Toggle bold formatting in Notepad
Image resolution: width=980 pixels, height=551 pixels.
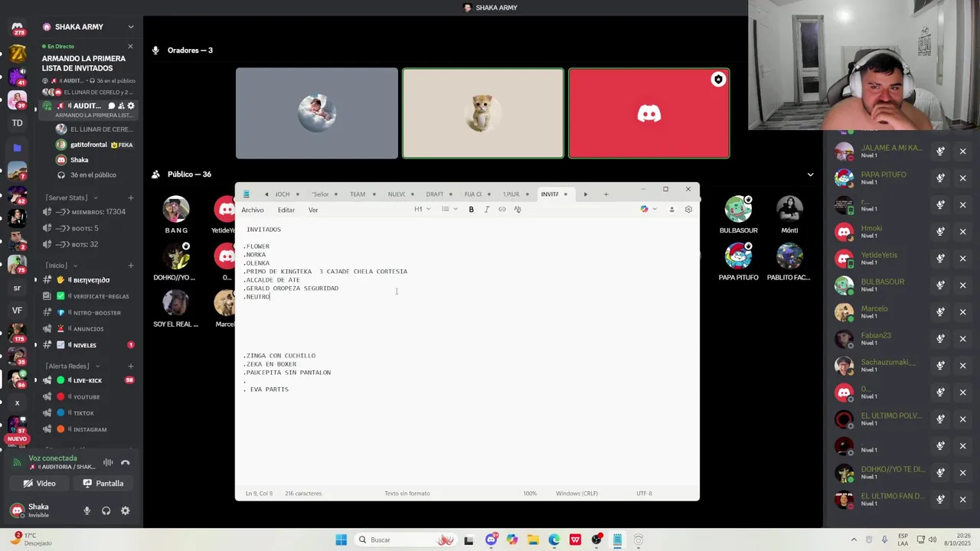pos(471,209)
